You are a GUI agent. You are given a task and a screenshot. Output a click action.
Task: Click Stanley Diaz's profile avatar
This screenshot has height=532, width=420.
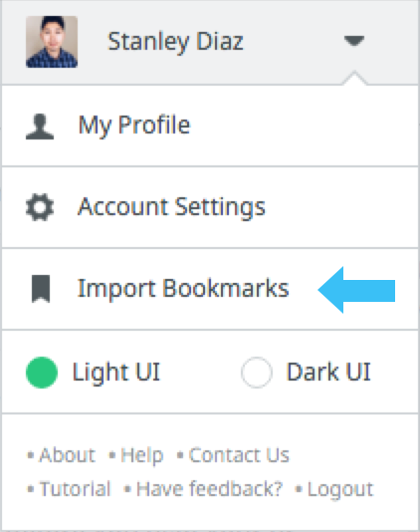coord(52,42)
